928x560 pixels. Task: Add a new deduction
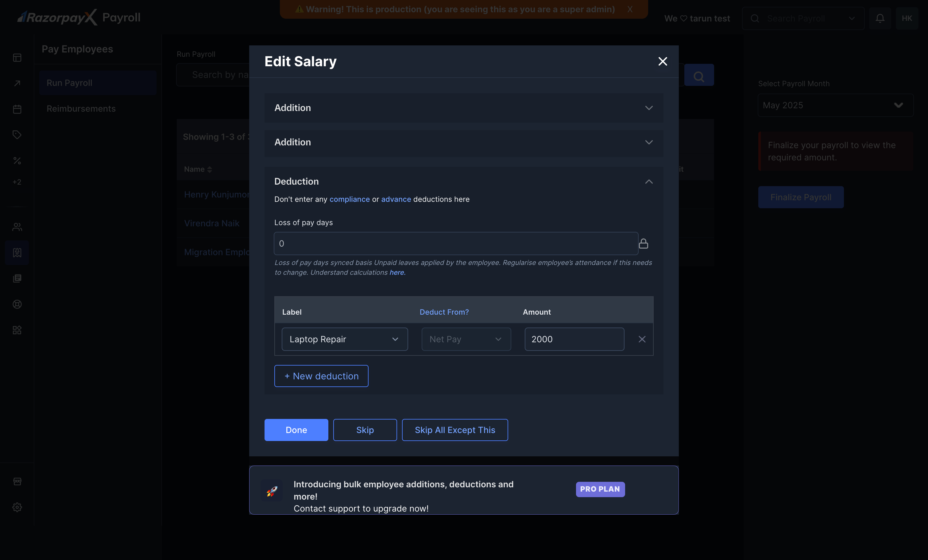(321, 376)
